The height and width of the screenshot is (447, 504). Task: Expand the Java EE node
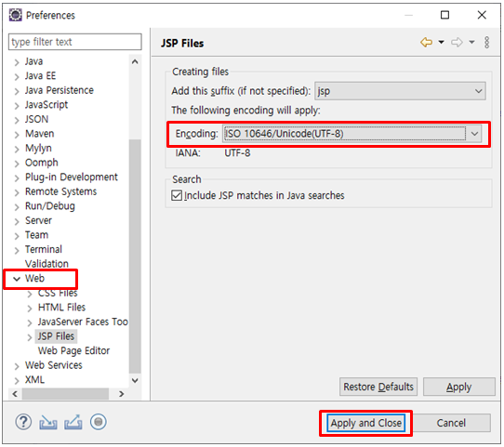[17, 76]
